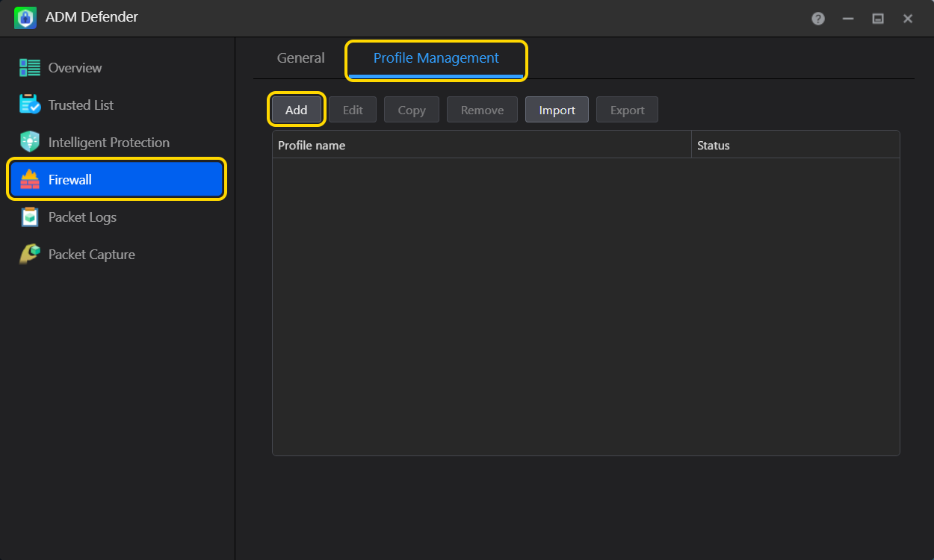This screenshot has width=934, height=560.
Task: Click the Packet Logs clipboard icon
Action: [x=30, y=217]
